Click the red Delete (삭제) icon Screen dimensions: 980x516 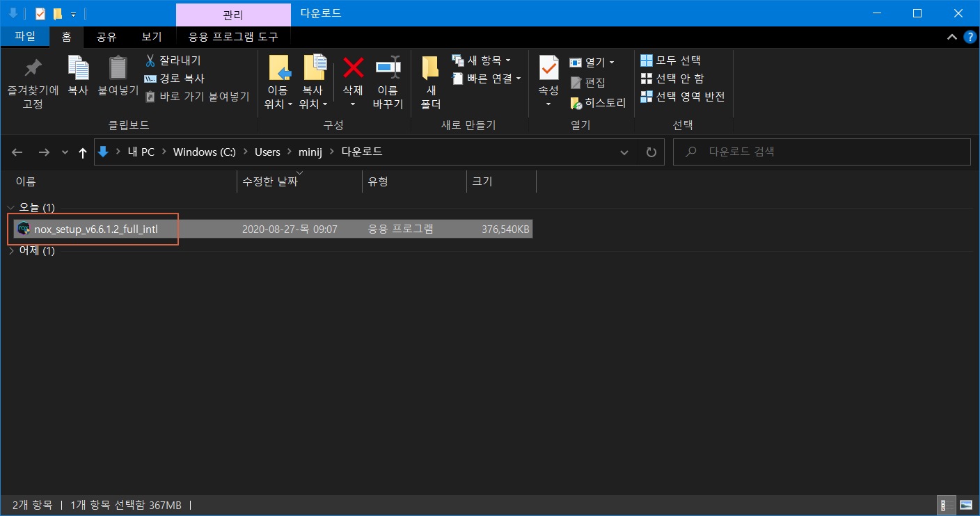pyautogui.click(x=353, y=68)
